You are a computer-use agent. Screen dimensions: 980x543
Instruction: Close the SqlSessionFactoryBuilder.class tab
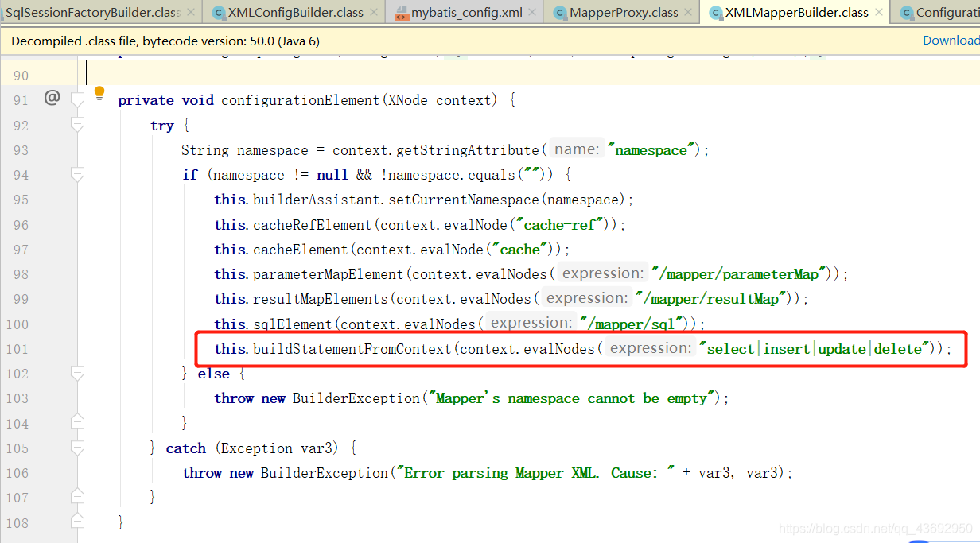190,13
